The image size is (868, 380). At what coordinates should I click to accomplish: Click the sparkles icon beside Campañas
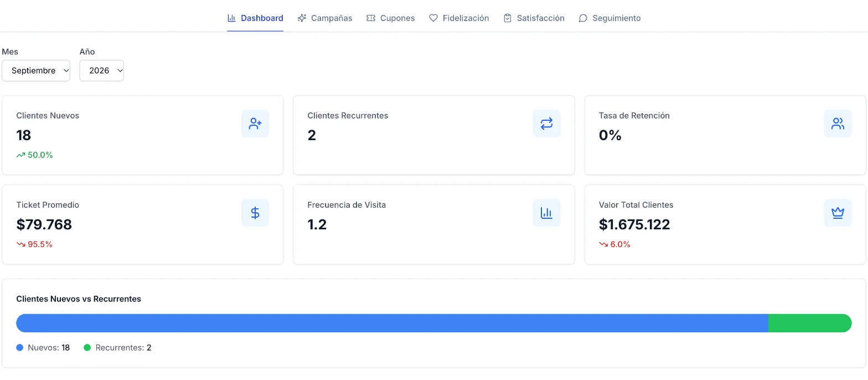(x=302, y=18)
